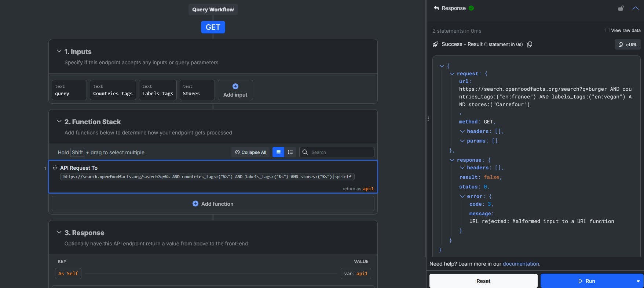Viewport: 644px width, 288px height.
Task: Click the Collapse All button
Action: pos(250,152)
